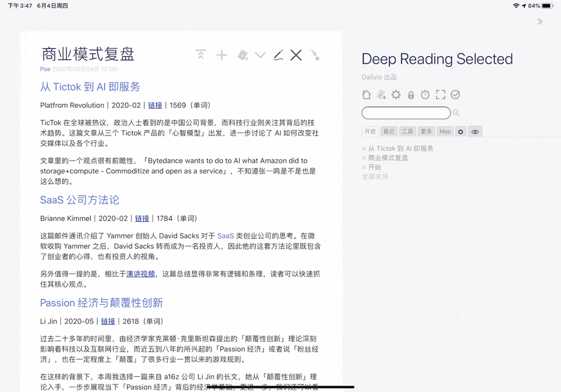Screen dimensions: 561x392
Task: Open control panel gear icon in sidebar
Action: 396,95
